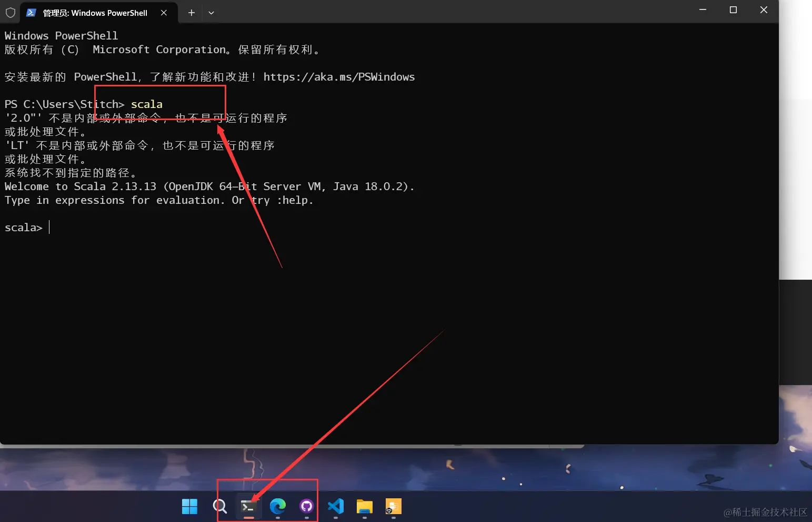Click the 'PS C:\Users\Stitch>' prompt text
Image resolution: width=812 pixels, height=522 pixels.
click(64, 104)
